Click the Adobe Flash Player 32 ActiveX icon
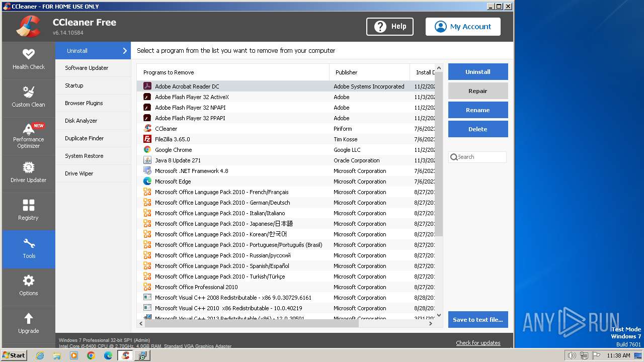 click(147, 97)
